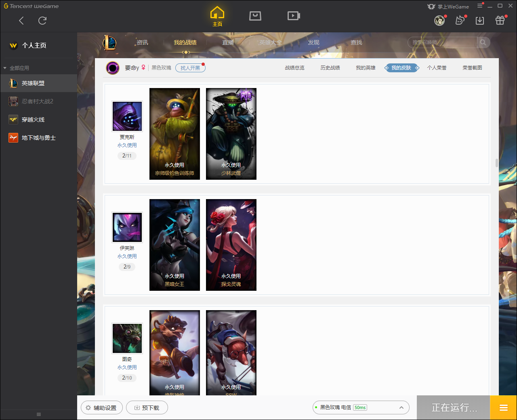Click the 50ms ping indicator
The image size is (517, 420).
(x=360, y=407)
